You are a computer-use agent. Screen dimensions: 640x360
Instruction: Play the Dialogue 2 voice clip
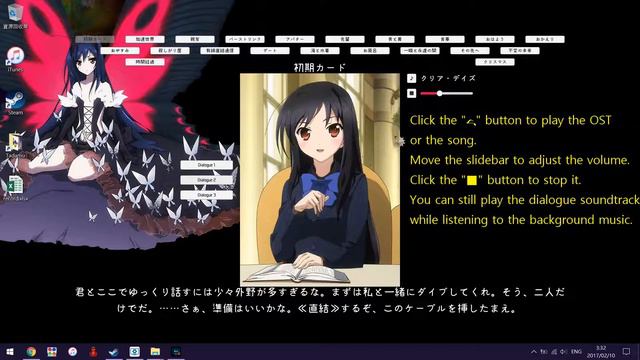click(x=207, y=180)
